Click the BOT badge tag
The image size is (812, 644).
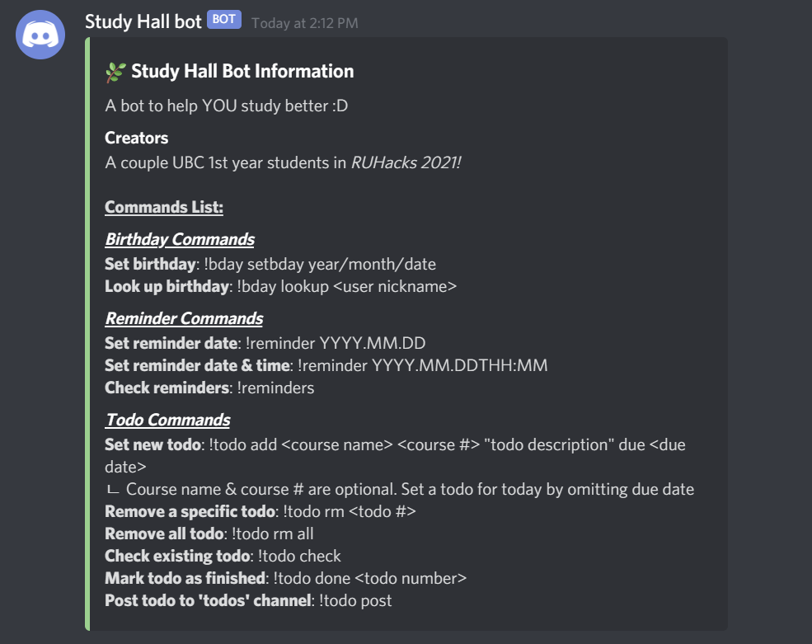click(223, 20)
